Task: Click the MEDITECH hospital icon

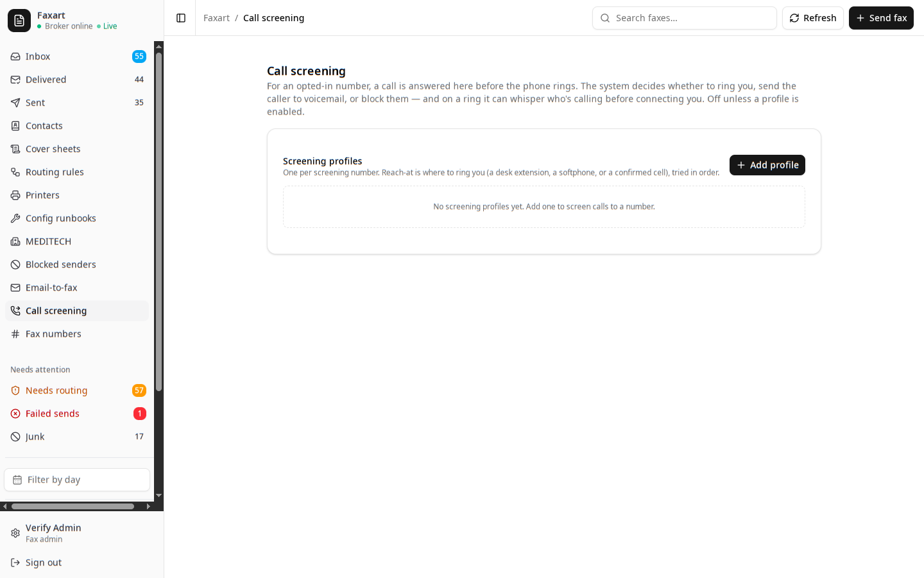Action: click(x=15, y=241)
